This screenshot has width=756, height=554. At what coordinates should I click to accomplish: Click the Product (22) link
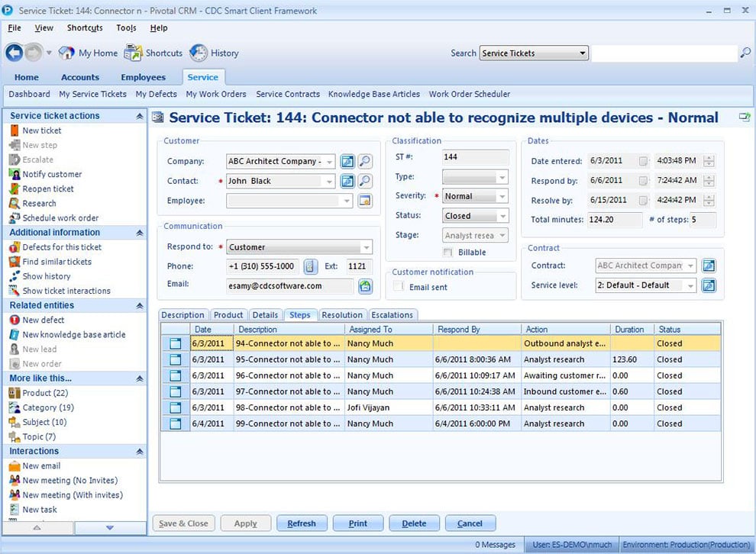45,393
